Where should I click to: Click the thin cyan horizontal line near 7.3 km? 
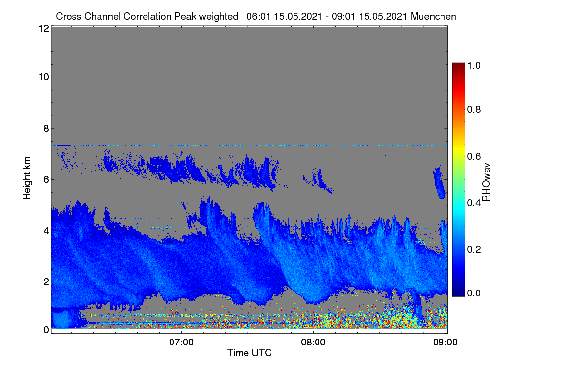coord(250,145)
